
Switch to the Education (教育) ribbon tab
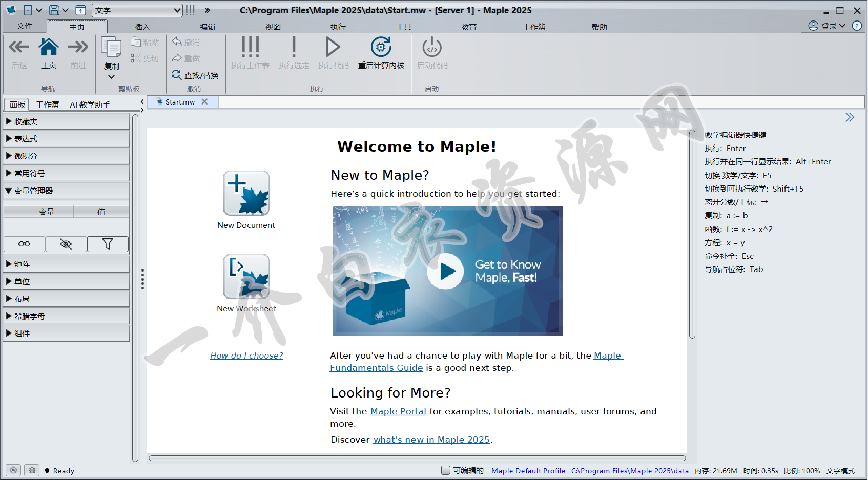[469, 27]
